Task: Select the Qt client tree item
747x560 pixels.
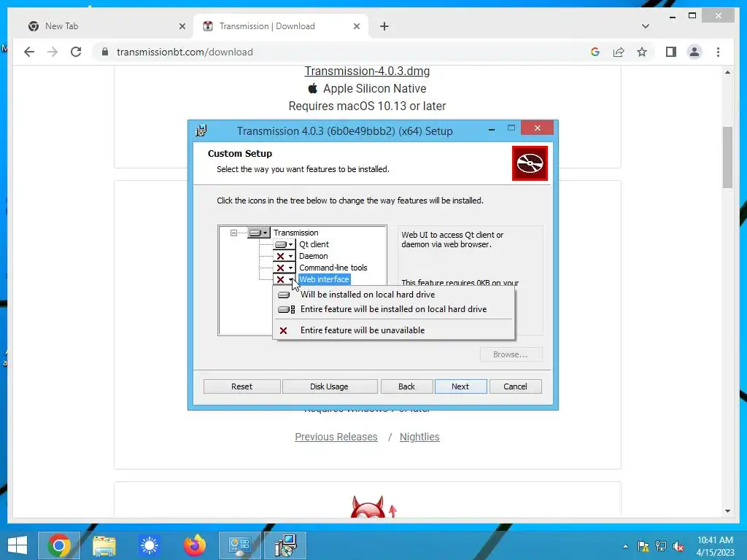Action: click(314, 244)
